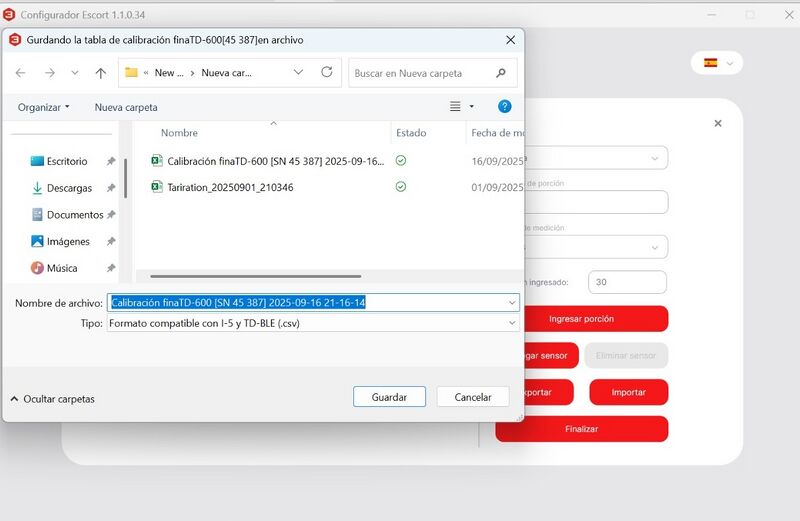
Task: Cancel the save dialog
Action: click(x=473, y=397)
